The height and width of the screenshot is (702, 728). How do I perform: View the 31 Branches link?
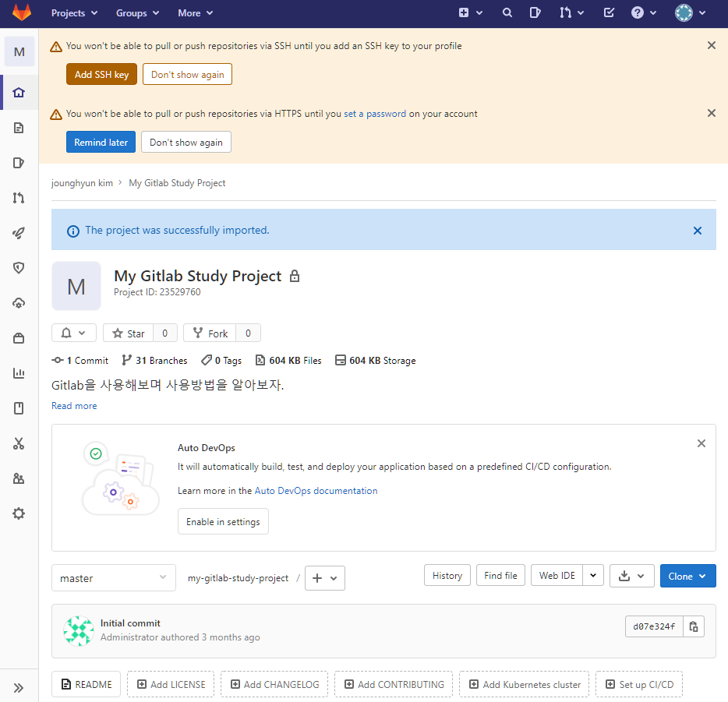point(154,361)
